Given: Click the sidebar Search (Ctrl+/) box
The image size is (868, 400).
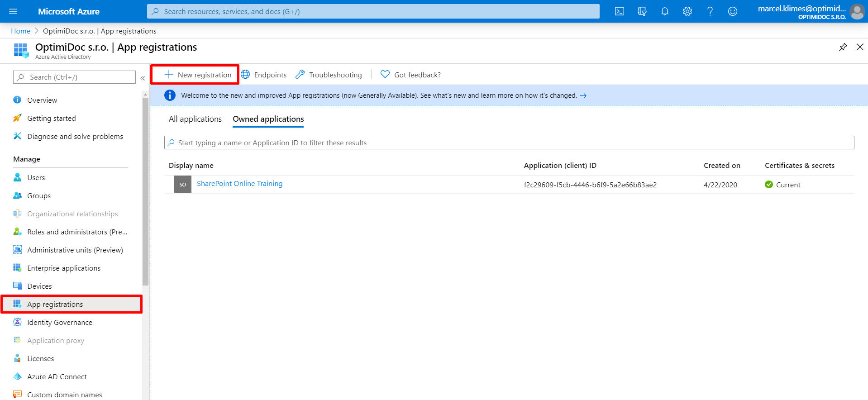Looking at the screenshot, I should (74, 77).
